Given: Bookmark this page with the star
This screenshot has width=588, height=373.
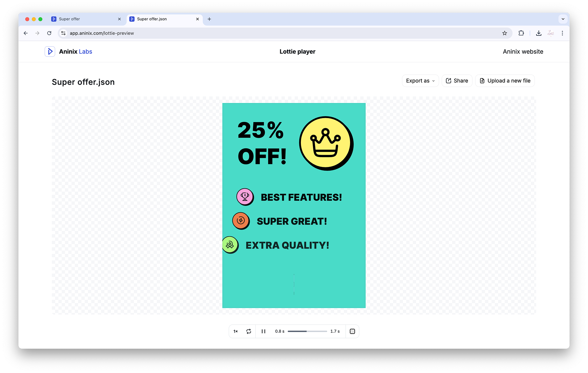Looking at the screenshot, I should pyautogui.click(x=505, y=33).
